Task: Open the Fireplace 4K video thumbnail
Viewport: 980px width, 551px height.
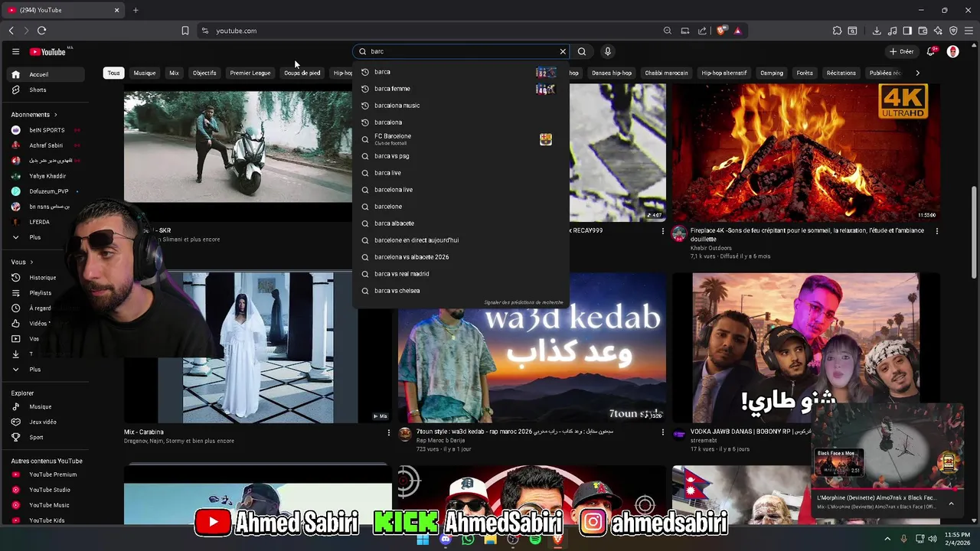Action: 805,152
